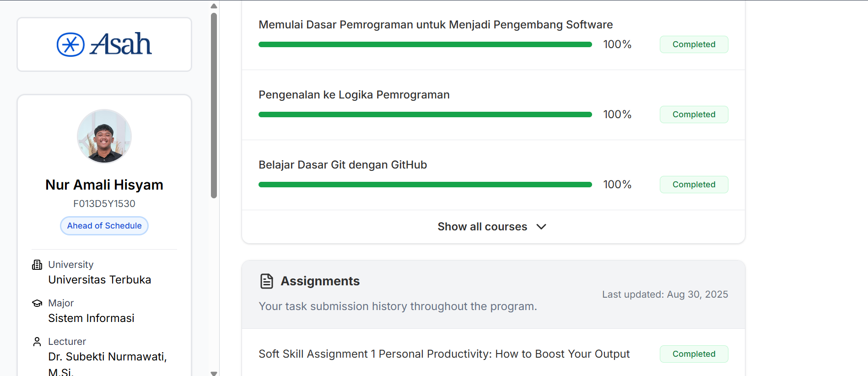Click Completed badge for Memulai Dasar Pemrograman
The height and width of the screenshot is (376, 868).
694,44
